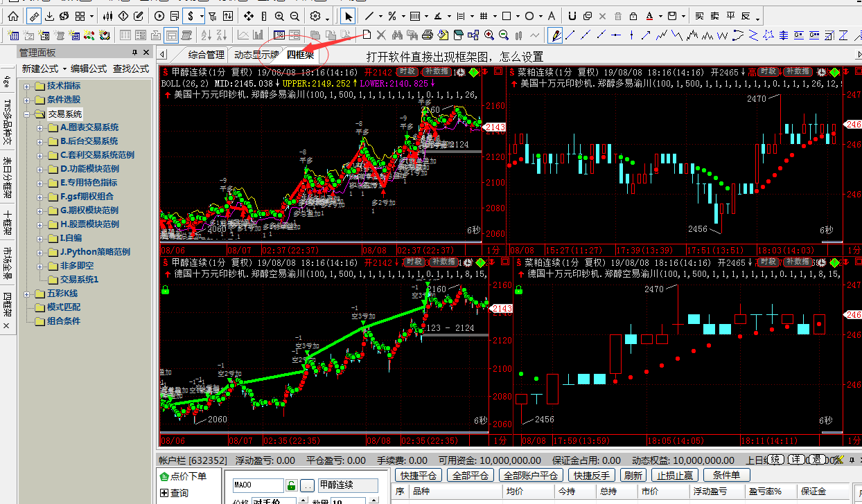This screenshot has height=504, width=862.
Task: Toggle the green lock in order panel
Action: click(292, 485)
